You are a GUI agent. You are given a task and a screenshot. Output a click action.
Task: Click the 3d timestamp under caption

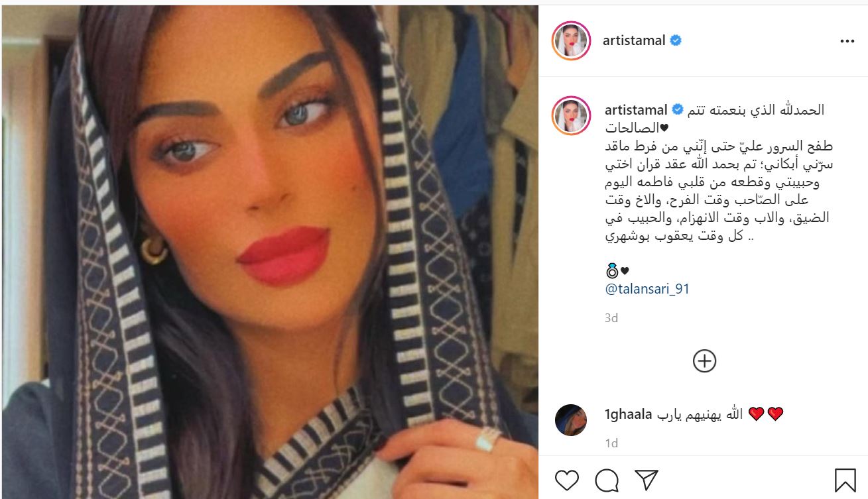(x=611, y=318)
